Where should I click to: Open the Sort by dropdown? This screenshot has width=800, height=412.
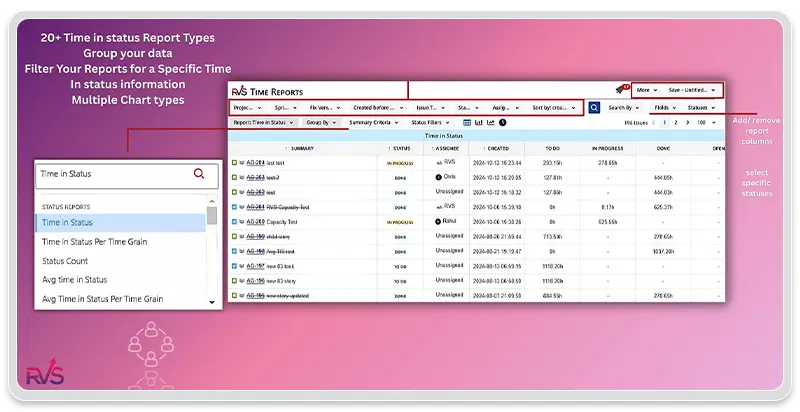[554, 108]
